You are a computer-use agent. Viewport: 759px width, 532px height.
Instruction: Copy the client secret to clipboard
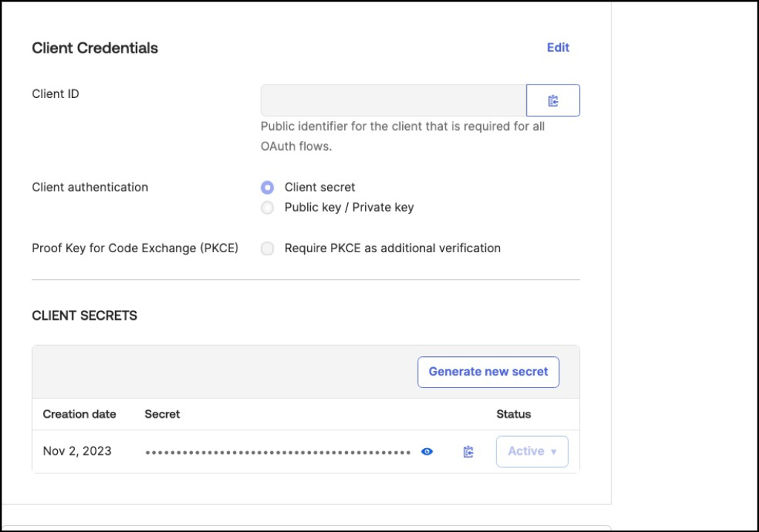(468, 451)
